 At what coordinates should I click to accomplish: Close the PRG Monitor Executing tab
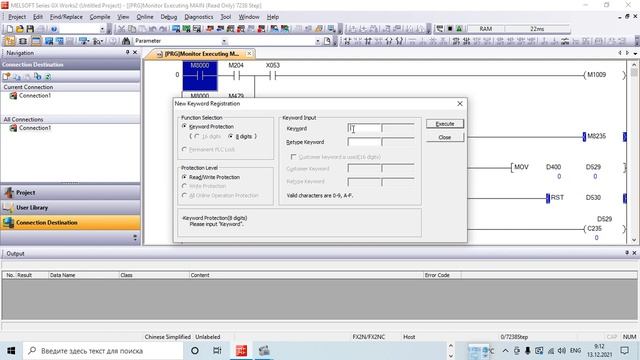[249, 53]
